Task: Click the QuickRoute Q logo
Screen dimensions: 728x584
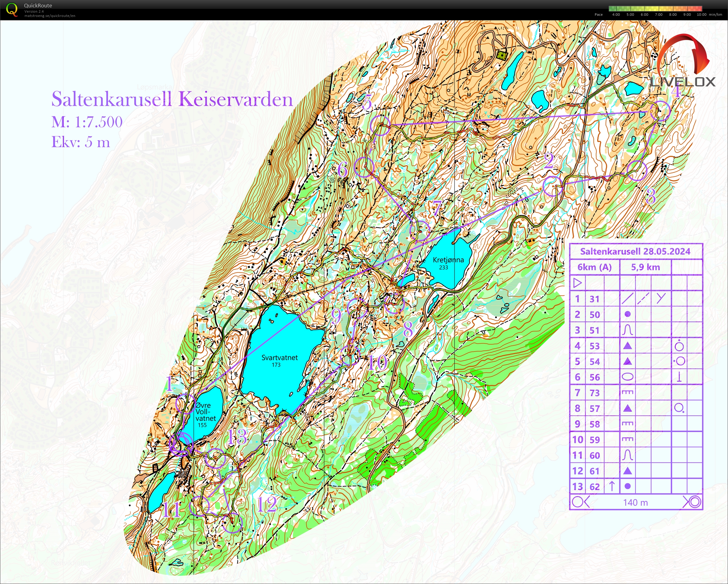Action: click(x=12, y=10)
